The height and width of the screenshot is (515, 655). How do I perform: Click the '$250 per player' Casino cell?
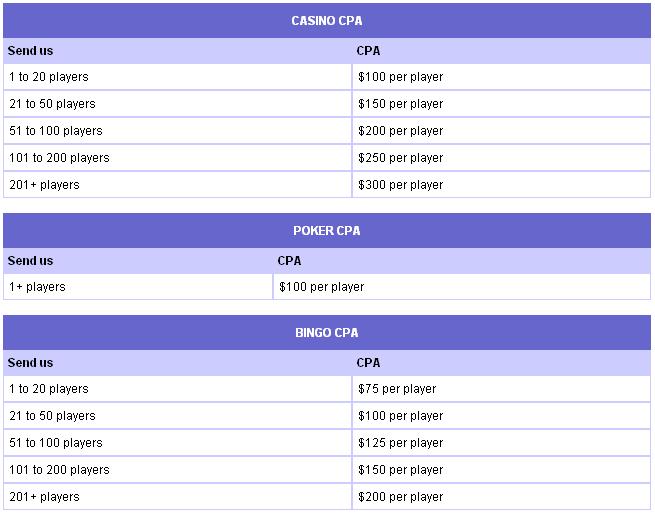[x=501, y=157]
